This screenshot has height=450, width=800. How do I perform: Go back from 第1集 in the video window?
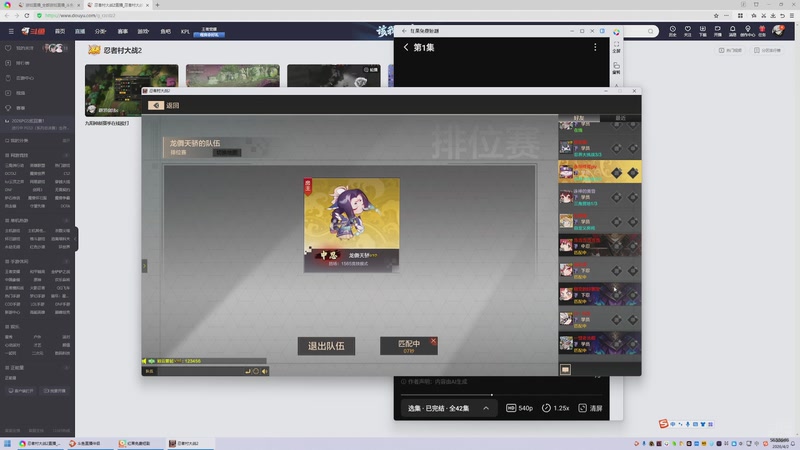[406, 47]
